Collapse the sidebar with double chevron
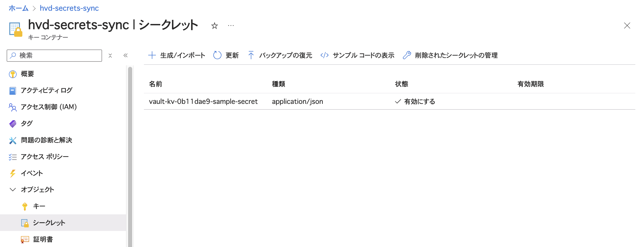This screenshot has height=247, width=644. (x=126, y=56)
